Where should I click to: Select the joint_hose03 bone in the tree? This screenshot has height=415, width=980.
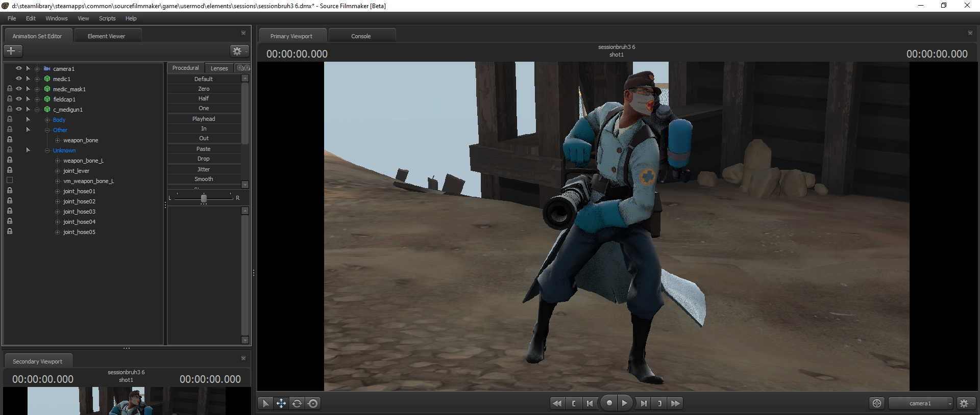[x=79, y=212]
